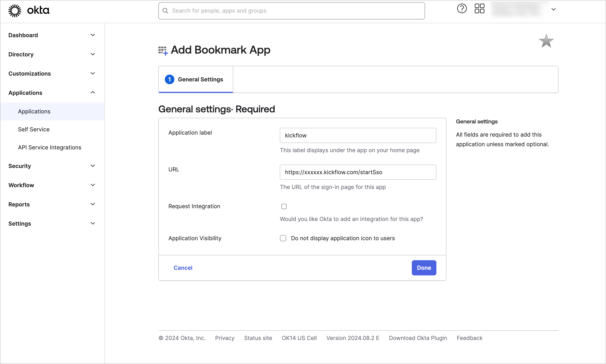
Task: Click the Done button
Action: pos(424,268)
